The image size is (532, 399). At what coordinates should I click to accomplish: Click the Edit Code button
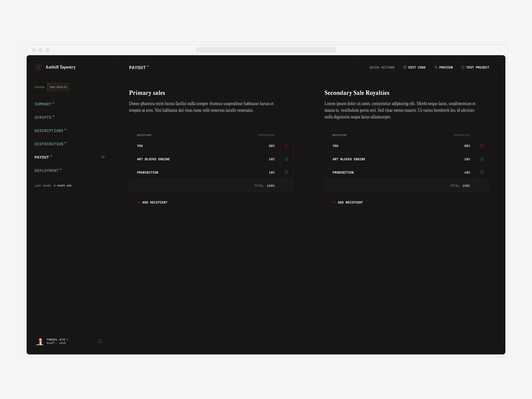click(x=414, y=67)
